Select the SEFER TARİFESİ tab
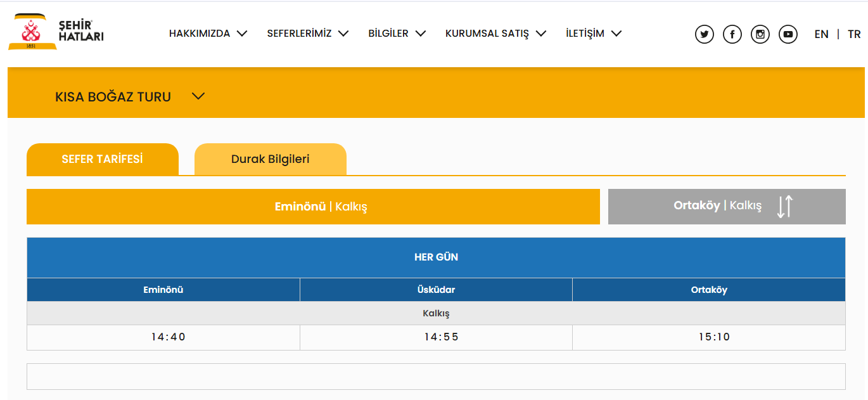The width and height of the screenshot is (868, 400). (102, 159)
